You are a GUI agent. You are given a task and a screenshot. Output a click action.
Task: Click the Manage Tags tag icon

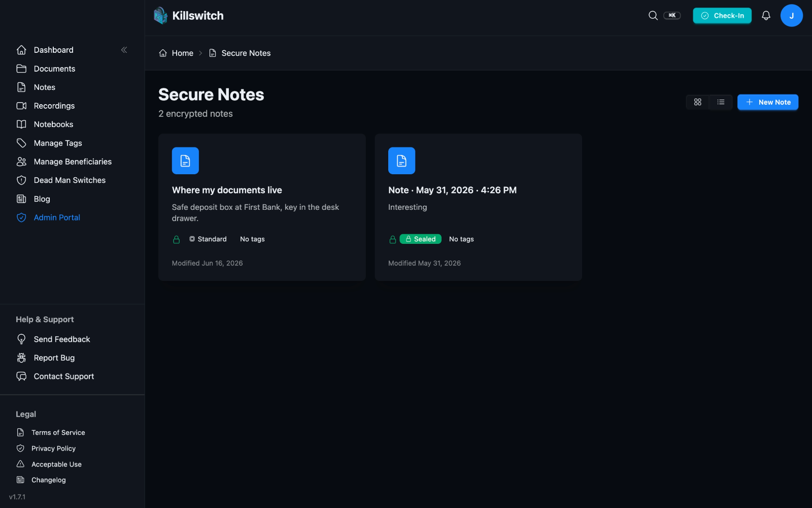click(x=21, y=143)
